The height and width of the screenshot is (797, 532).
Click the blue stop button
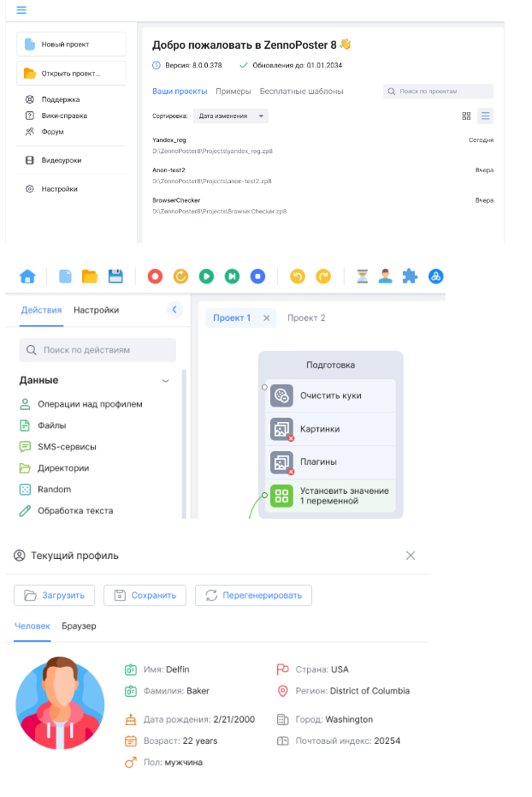(258, 277)
